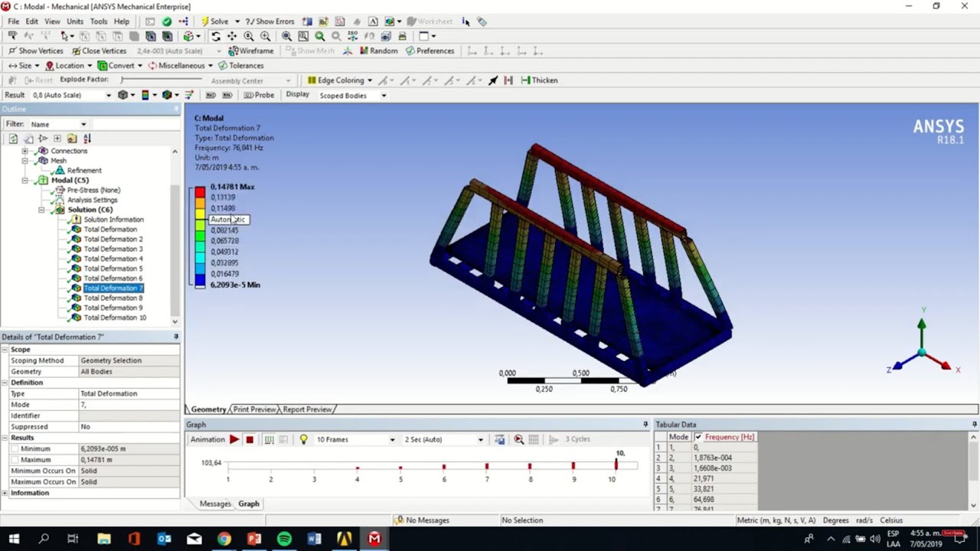Open the Result scale dropdown
This screenshot has height=551, width=980.
coord(109,95)
